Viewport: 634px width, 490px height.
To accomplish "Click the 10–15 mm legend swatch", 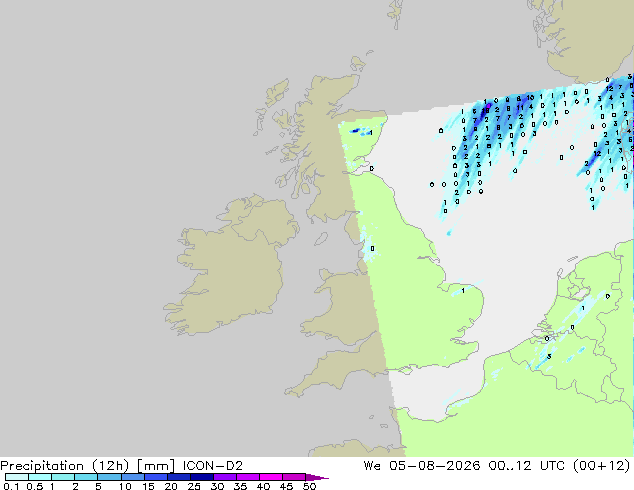I will tap(132, 477).
